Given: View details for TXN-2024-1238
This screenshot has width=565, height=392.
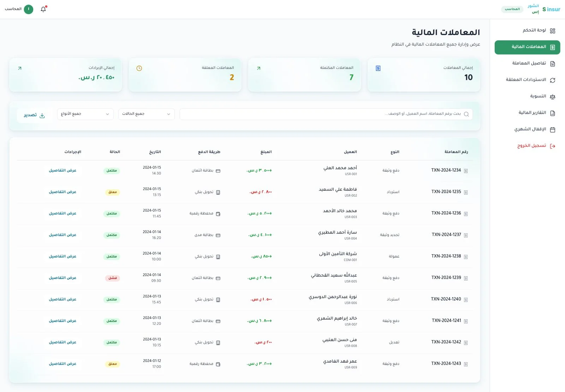Looking at the screenshot, I should point(63,256).
